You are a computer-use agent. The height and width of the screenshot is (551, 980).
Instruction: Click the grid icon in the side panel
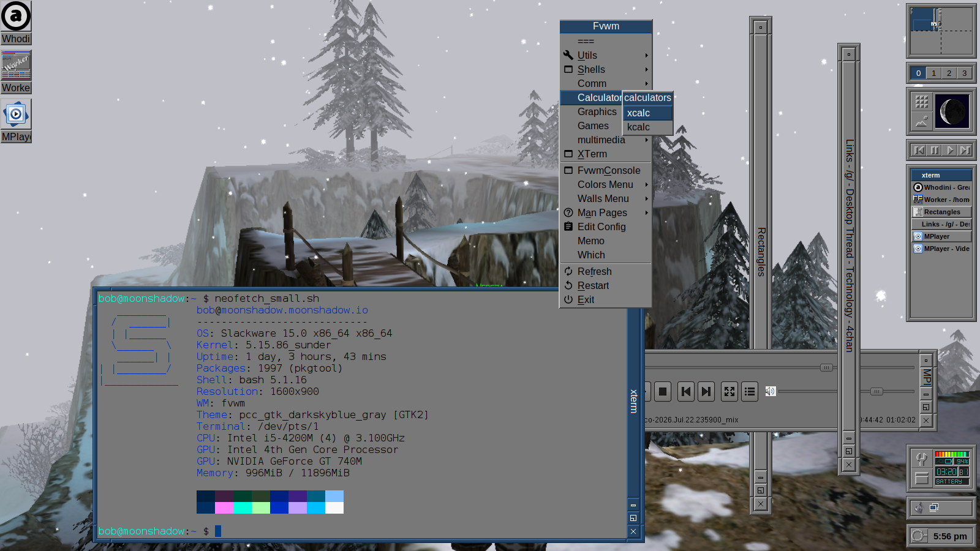(x=922, y=102)
